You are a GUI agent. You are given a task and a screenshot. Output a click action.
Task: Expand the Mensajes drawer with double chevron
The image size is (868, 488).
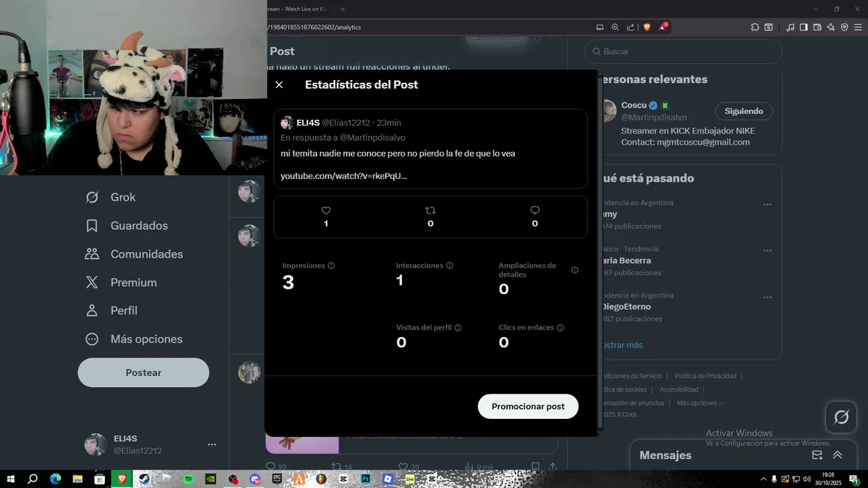point(837,455)
